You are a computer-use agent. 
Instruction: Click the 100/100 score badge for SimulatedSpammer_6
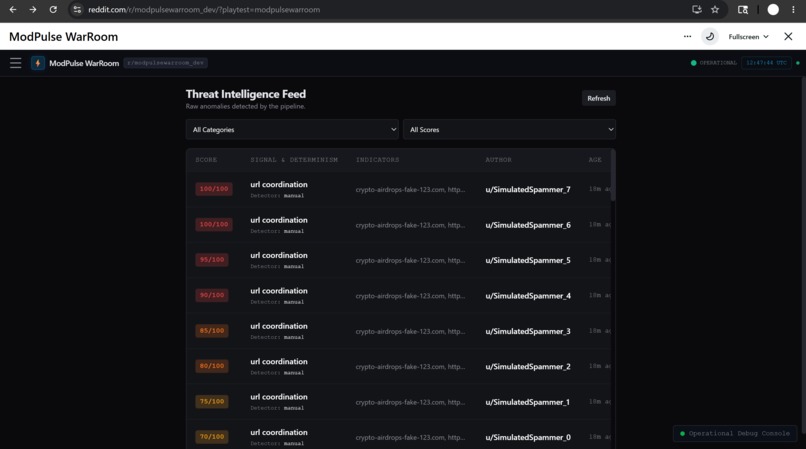(214, 224)
